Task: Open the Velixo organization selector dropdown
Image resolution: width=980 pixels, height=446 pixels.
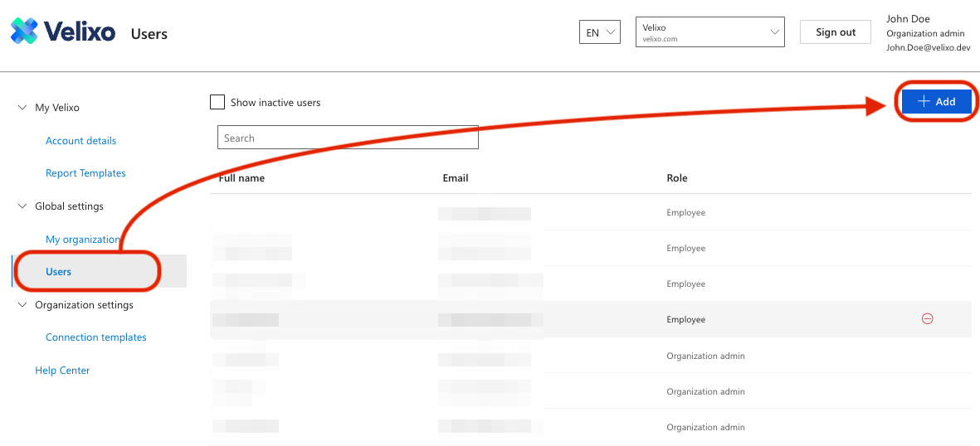Action: click(710, 32)
